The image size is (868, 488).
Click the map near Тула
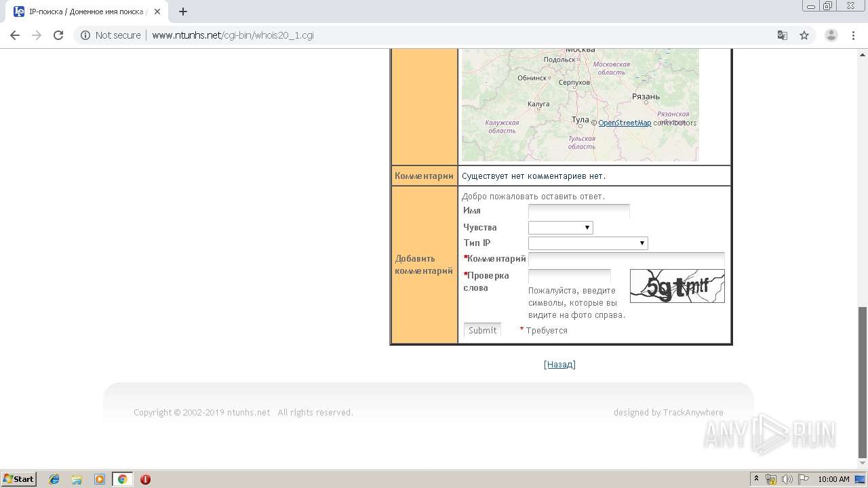pos(580,120)
